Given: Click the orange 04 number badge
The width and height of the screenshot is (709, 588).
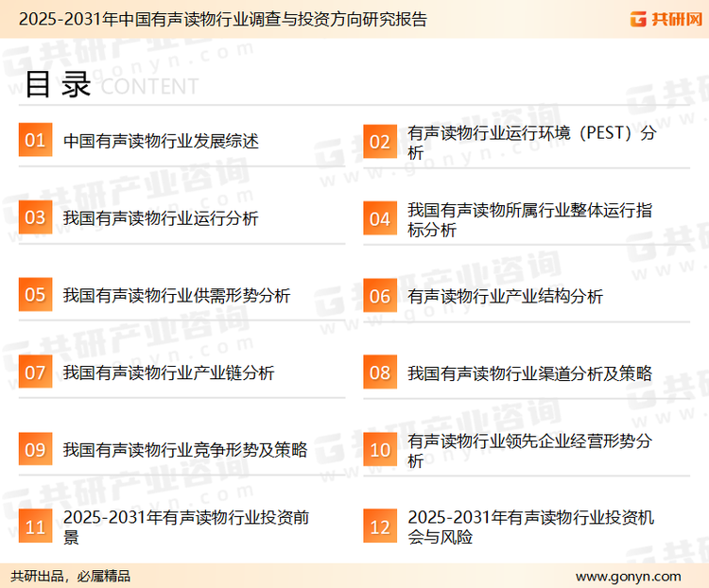Looking at the screenshot, I should 380,218.
